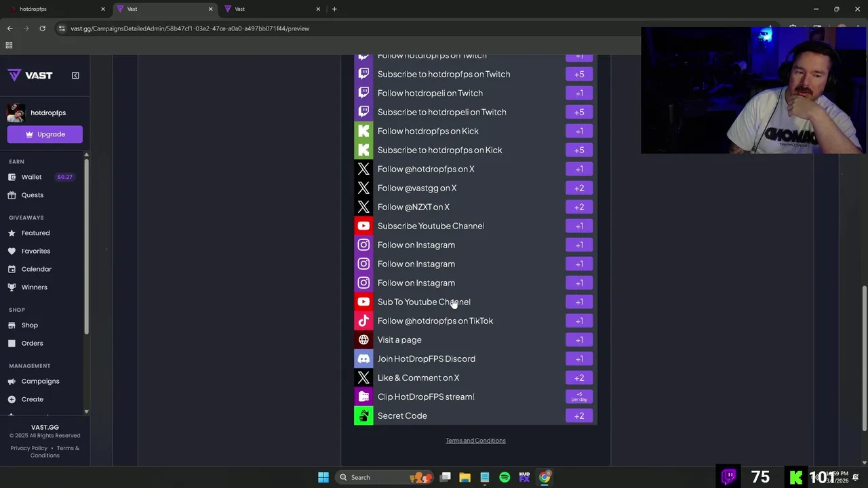Open a new browser tab

(334, 9)
